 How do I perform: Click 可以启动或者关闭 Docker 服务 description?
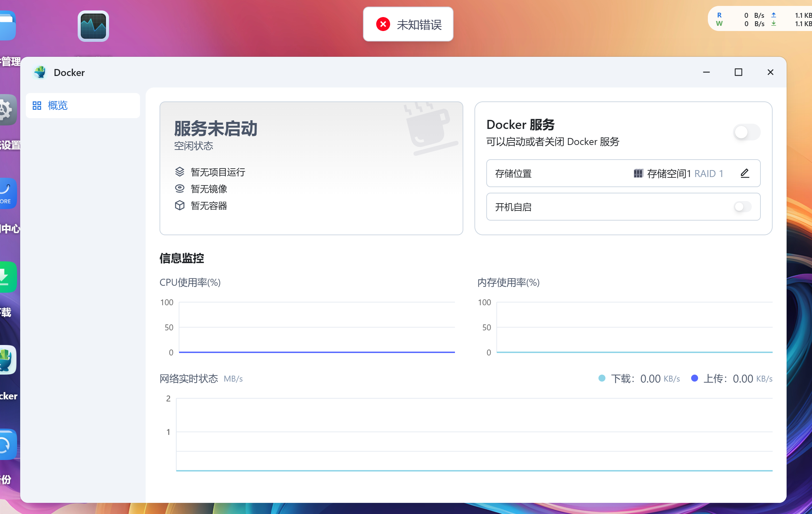[553, 142]
